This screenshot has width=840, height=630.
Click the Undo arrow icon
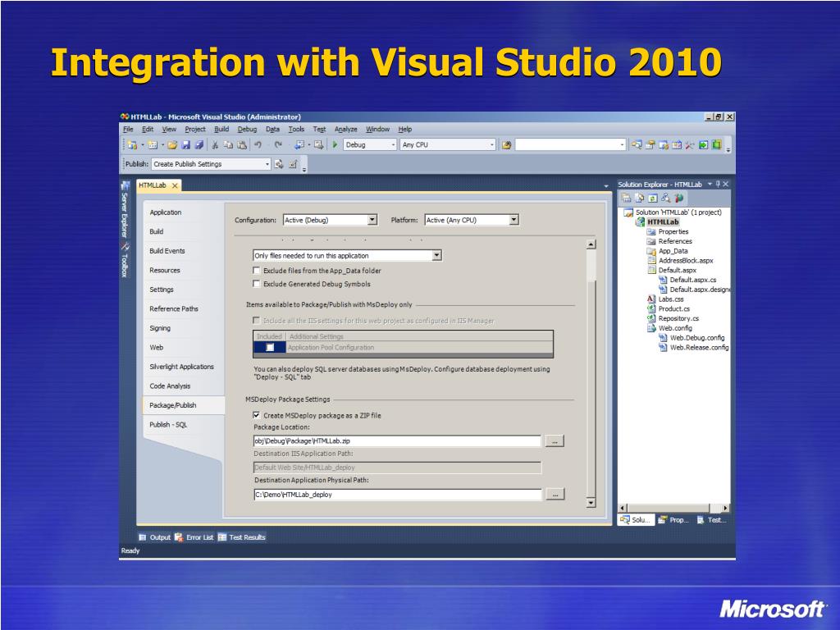coord(258,145)
